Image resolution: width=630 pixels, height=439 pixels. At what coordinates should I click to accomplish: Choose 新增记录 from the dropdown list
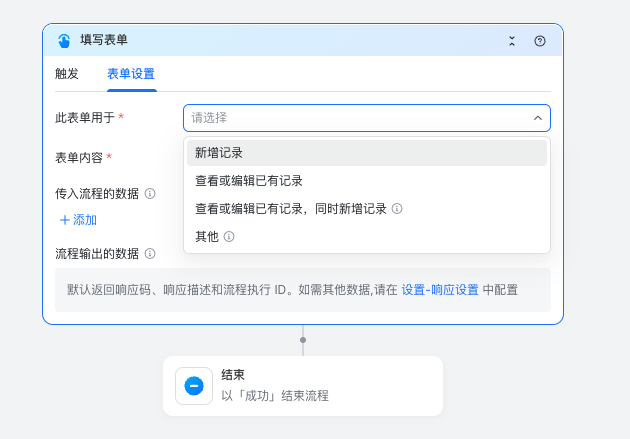219,153
